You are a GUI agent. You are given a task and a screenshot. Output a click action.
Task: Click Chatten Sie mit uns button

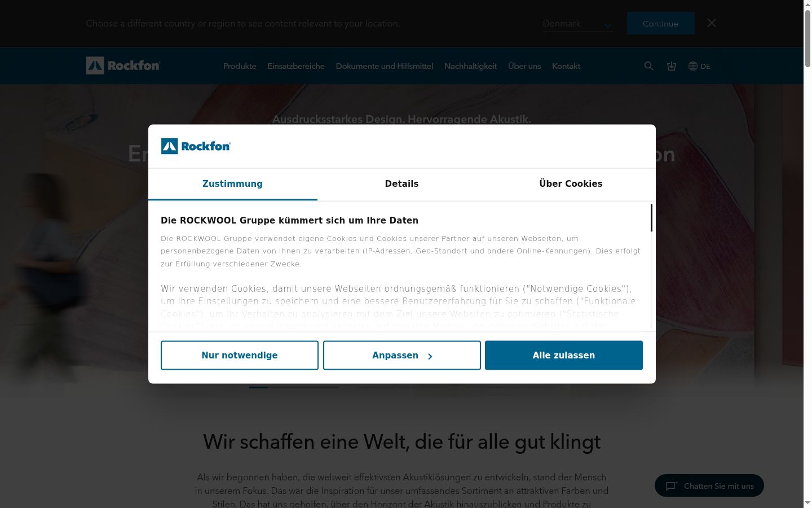pyautogui.click(x=709, y=485)
